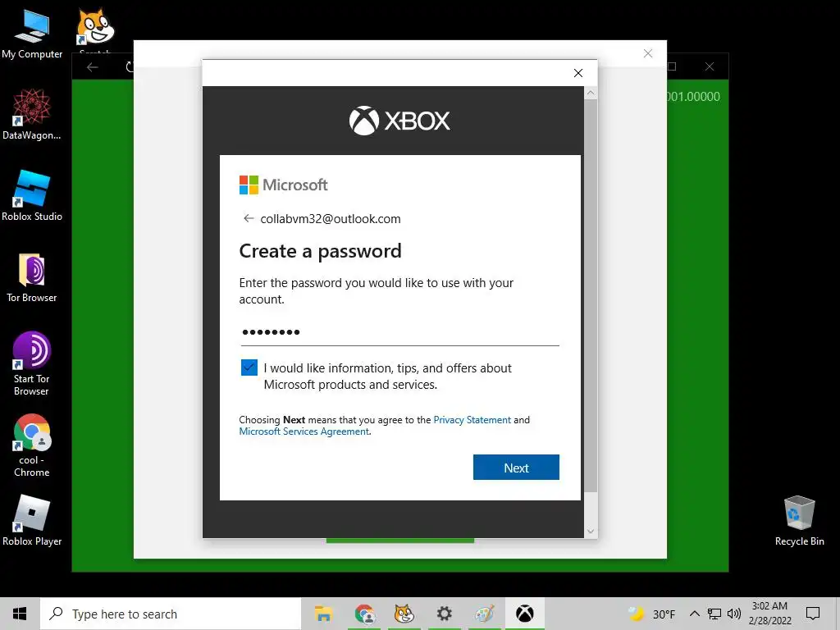Open the Privacy Statement link

click(x=472, y=419)
